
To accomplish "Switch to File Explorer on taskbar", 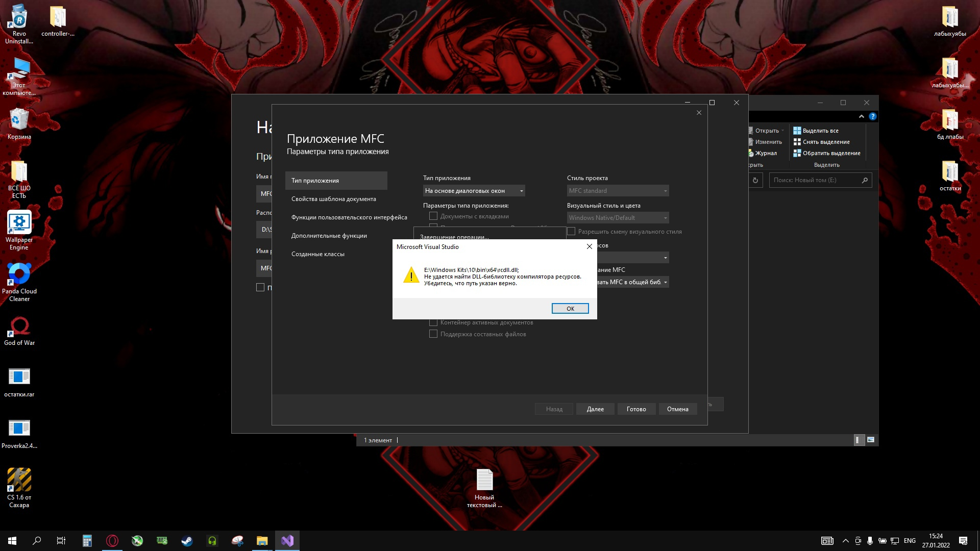I will [x=262, y=541].
